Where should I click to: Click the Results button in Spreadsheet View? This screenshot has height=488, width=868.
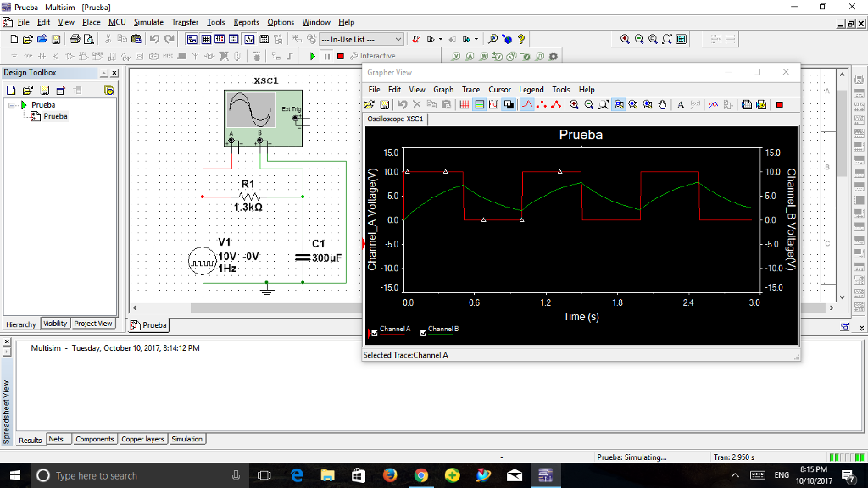(30, 439)
